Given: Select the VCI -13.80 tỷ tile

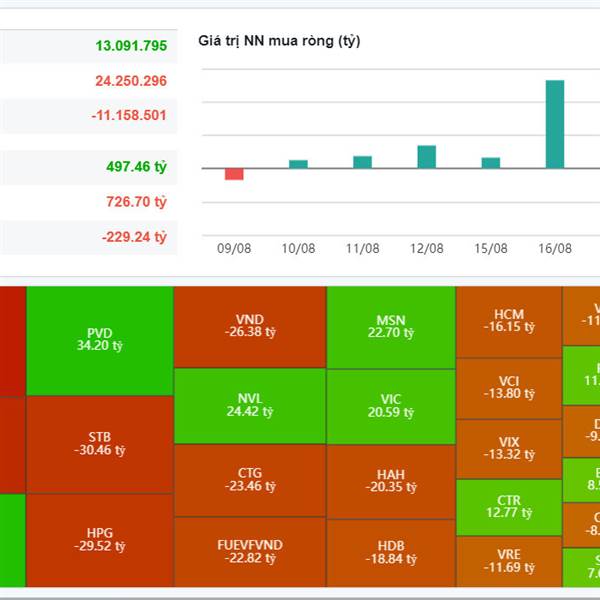Looking at the screenshot, I should (x=509, y=388).
